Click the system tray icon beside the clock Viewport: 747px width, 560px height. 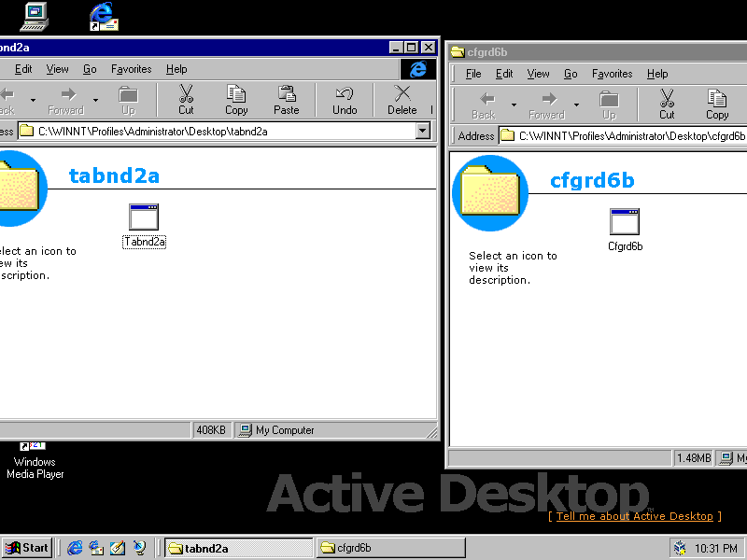(x=681, y=549)
